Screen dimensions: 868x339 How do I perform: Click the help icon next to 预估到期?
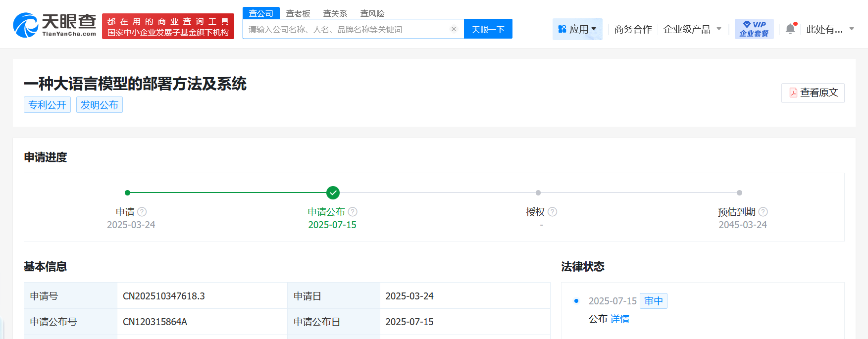tap(763, 212)
